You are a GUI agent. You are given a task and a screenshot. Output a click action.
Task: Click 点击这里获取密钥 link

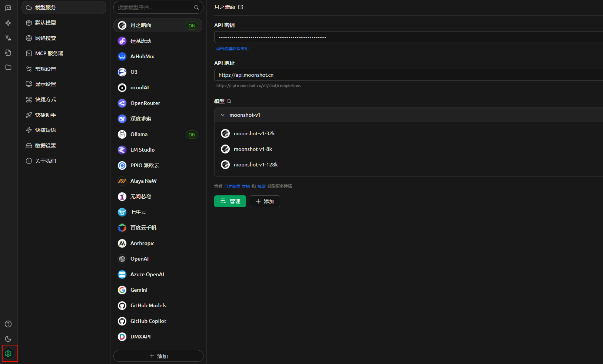click(232, 49)
